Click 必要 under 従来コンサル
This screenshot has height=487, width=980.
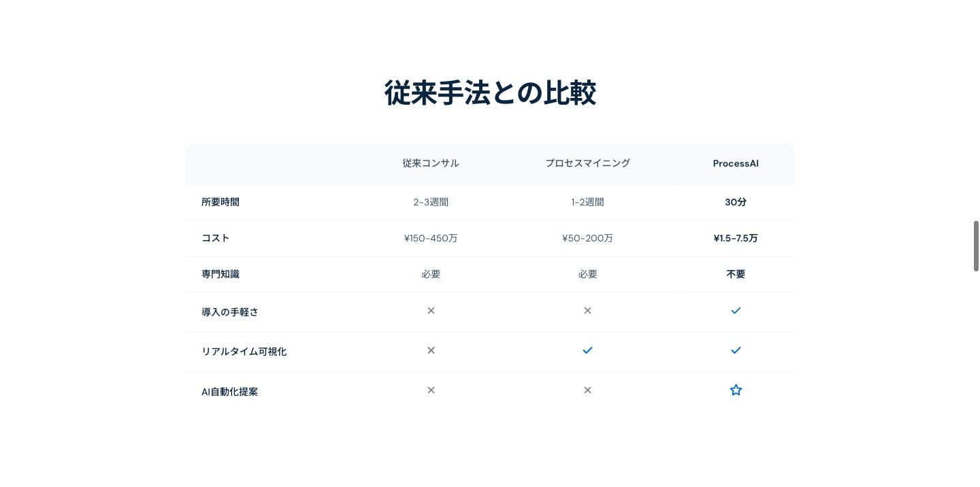431,274
